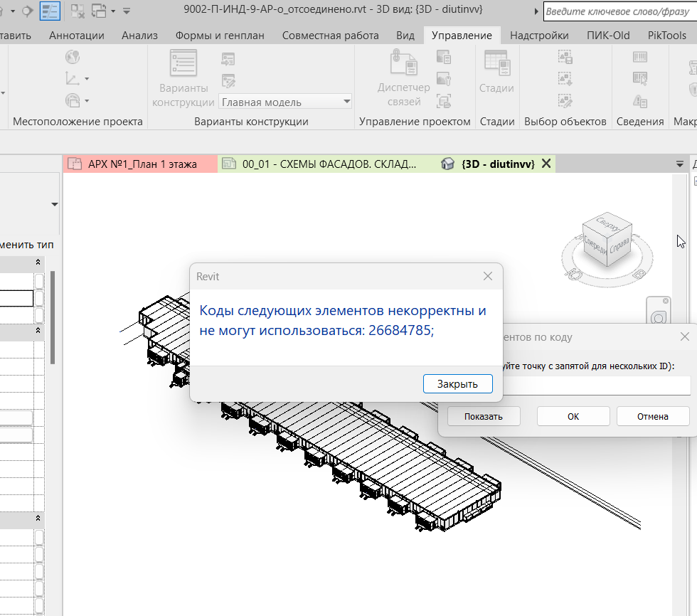Switch to the Вид ribbon tab

click(405, 36)
